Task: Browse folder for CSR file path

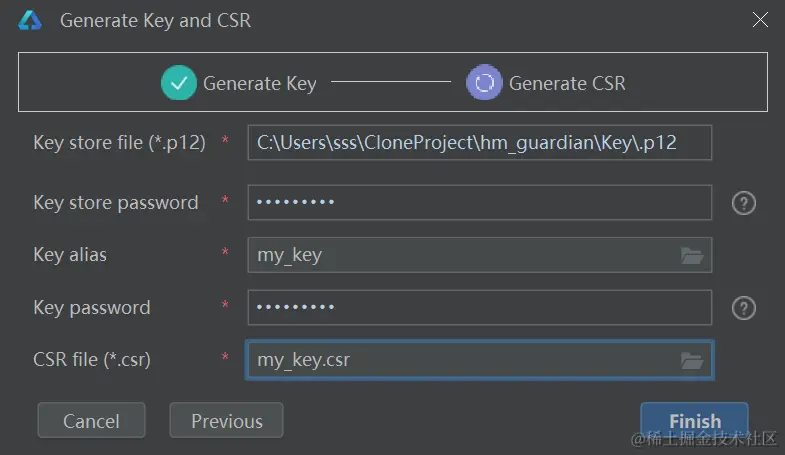Action: pyautogui.click(x=692, y=360)
